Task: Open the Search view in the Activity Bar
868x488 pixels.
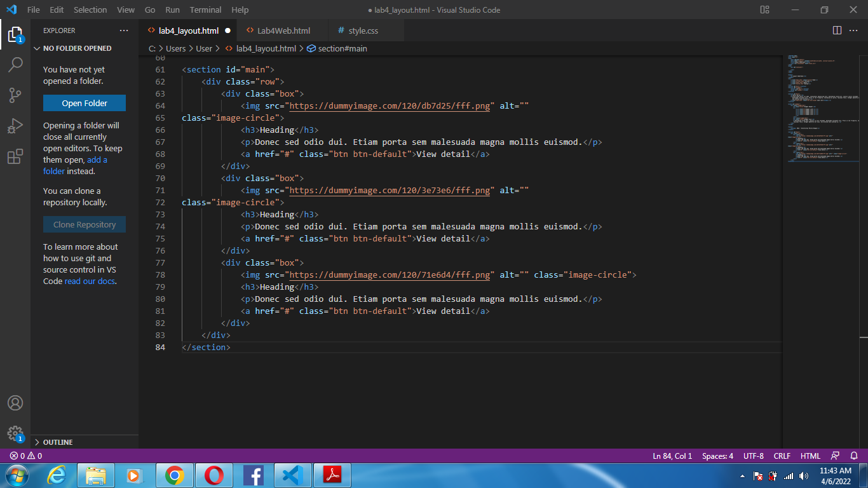Action: (16, 64)
